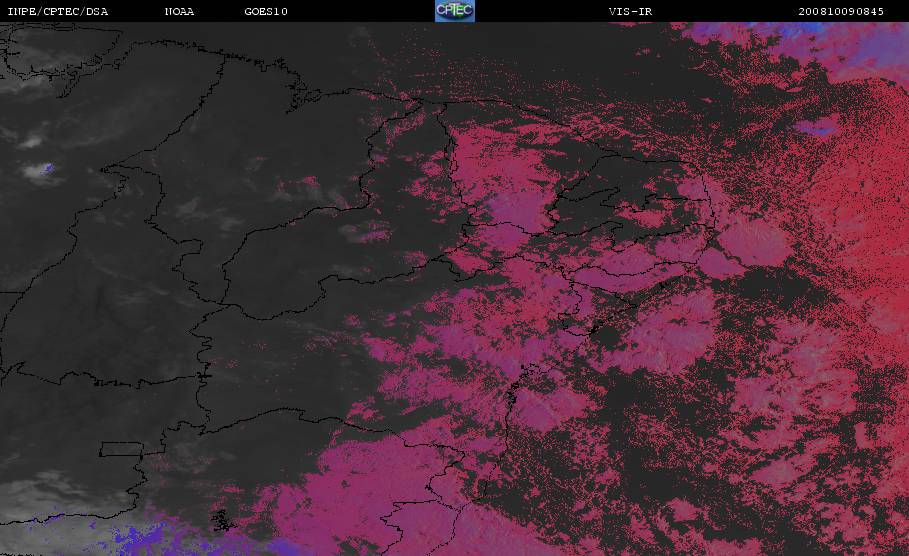Click the VIS-IR channel label
The width and height of the screenshot is (909, 556).
coord(630,12)
